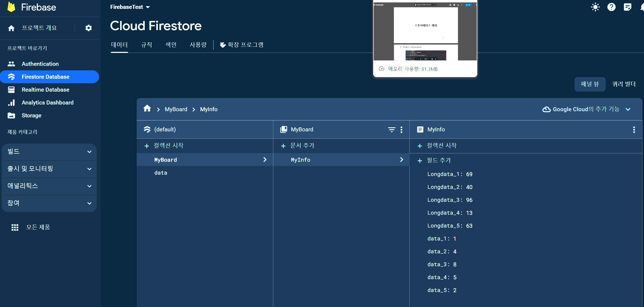Open the filter icon for MyBoard collection

coord(391,130)
